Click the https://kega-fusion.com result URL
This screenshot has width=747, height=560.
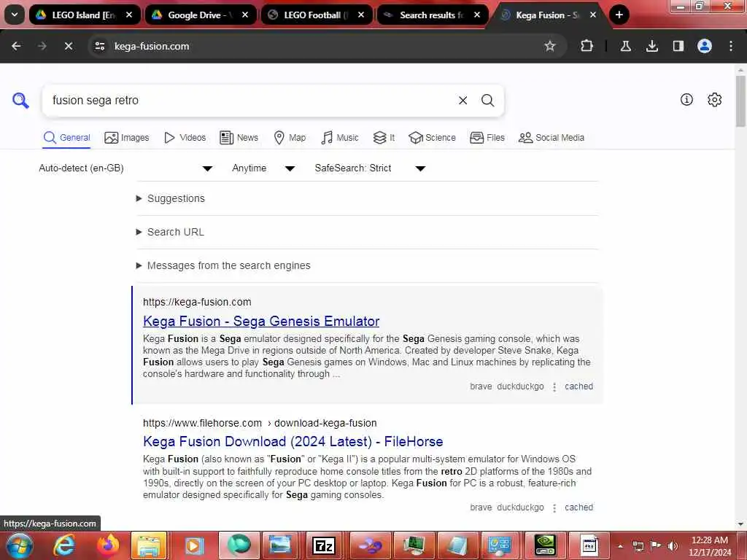coord(197,302)
